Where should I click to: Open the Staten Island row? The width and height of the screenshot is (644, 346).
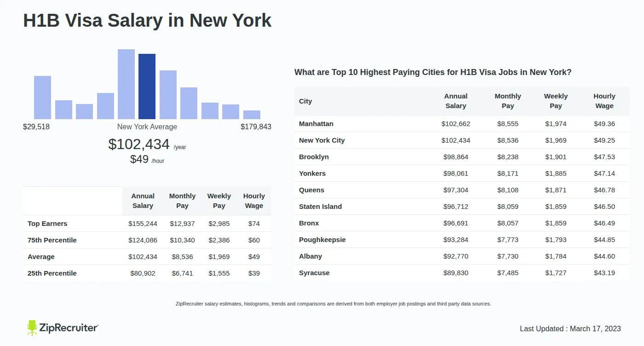point(320,207)
